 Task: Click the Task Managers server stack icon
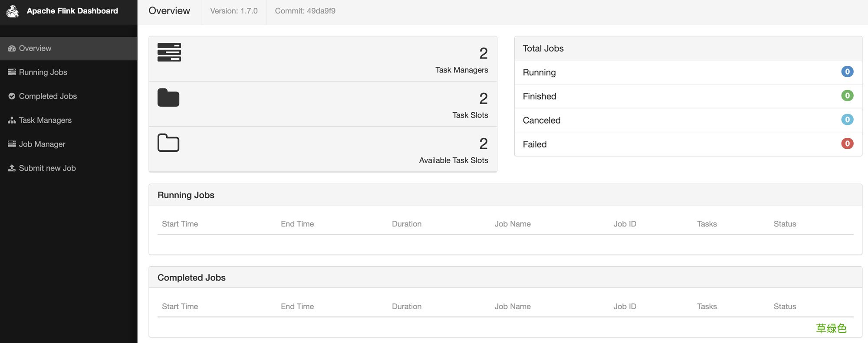point(169,52)
